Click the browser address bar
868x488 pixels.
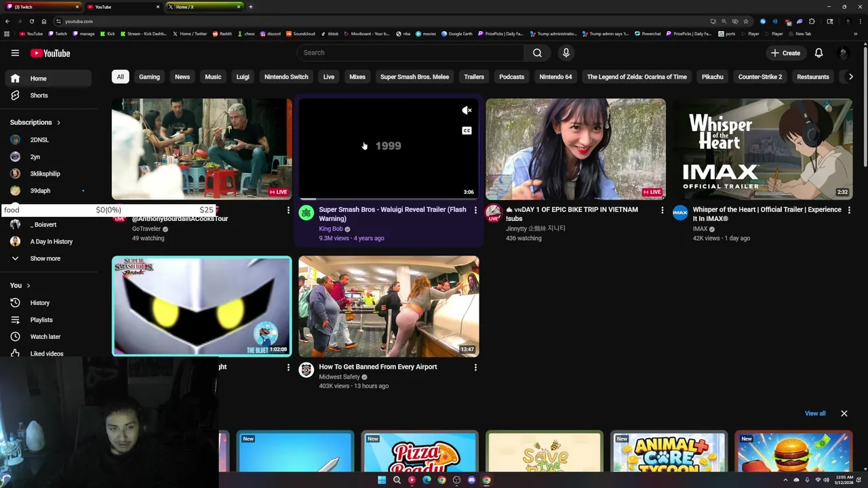pyautogui.click(x=380, y=21)
